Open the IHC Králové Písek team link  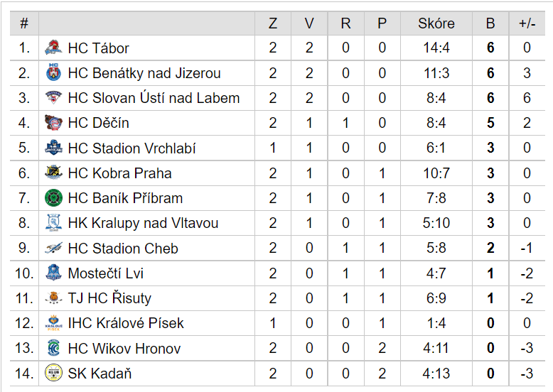(126, 322)
